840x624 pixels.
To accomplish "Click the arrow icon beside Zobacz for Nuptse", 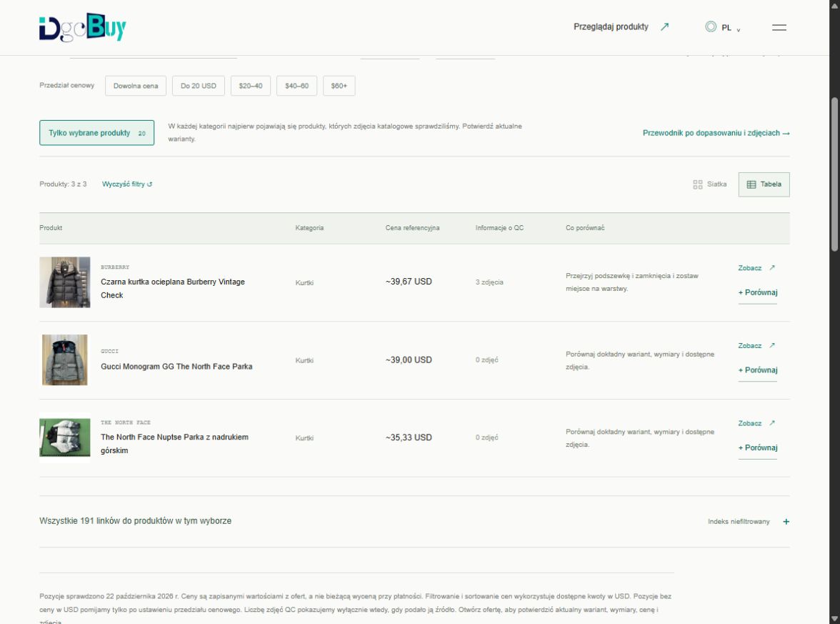I will (772, 423).
